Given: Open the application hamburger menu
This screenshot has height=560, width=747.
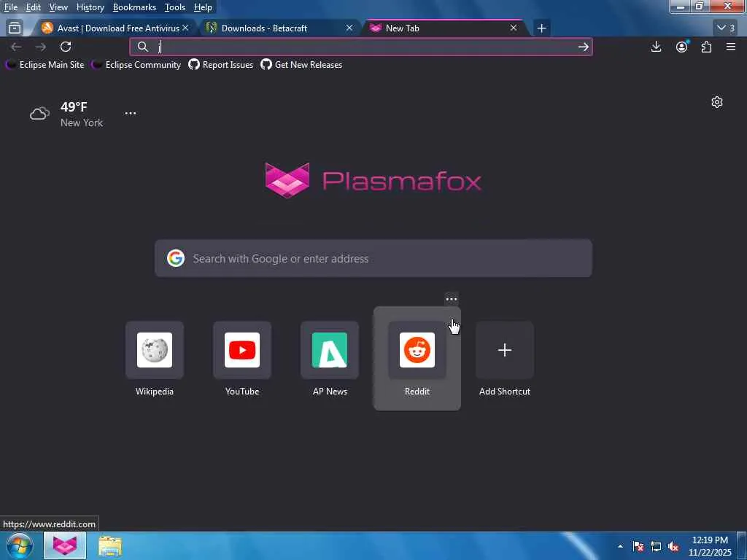Looking at the screenshot, I should point(731,47).
